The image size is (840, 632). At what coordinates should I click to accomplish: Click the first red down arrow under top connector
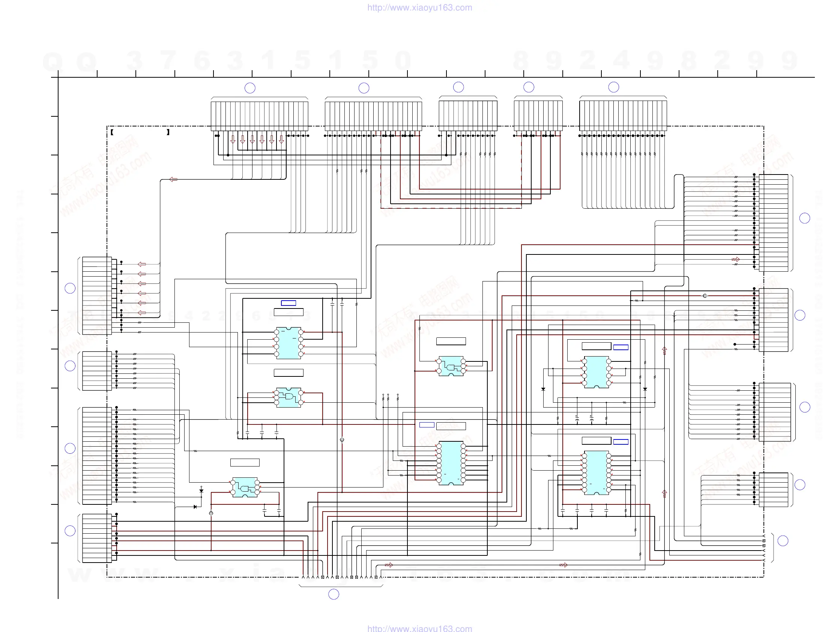coord(233,140)
